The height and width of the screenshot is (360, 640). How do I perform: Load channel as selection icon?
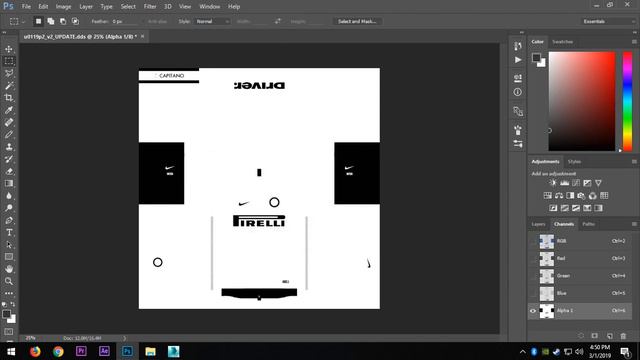pos(581,336)
